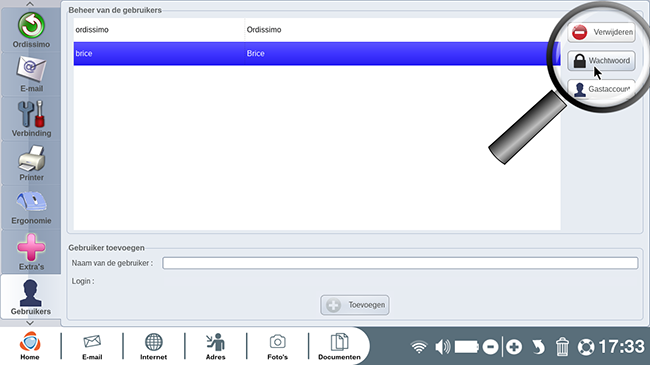Screen dimensions: 650x365
Task: Select the Gebruikers tab in the sidebar
Action: click(31, 297)
